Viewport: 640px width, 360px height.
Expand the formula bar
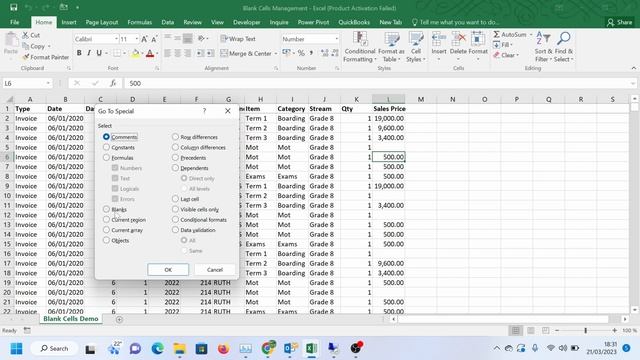633,83
